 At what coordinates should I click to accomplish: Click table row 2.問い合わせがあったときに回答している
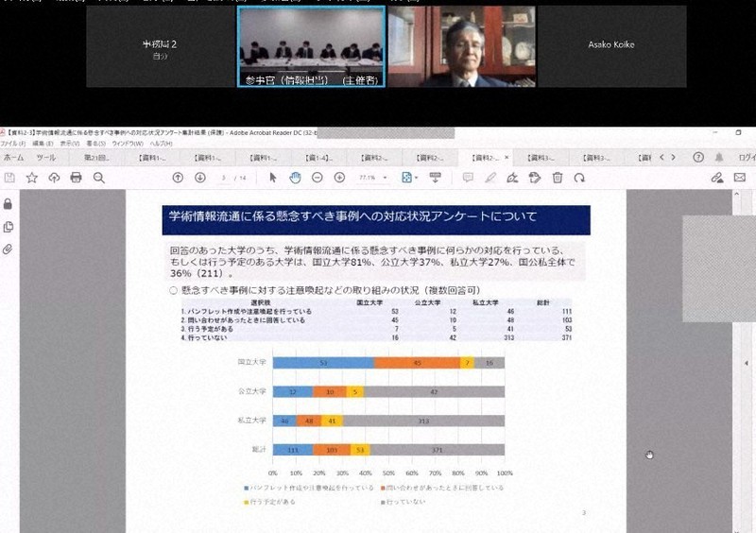(x=376, y=320)
